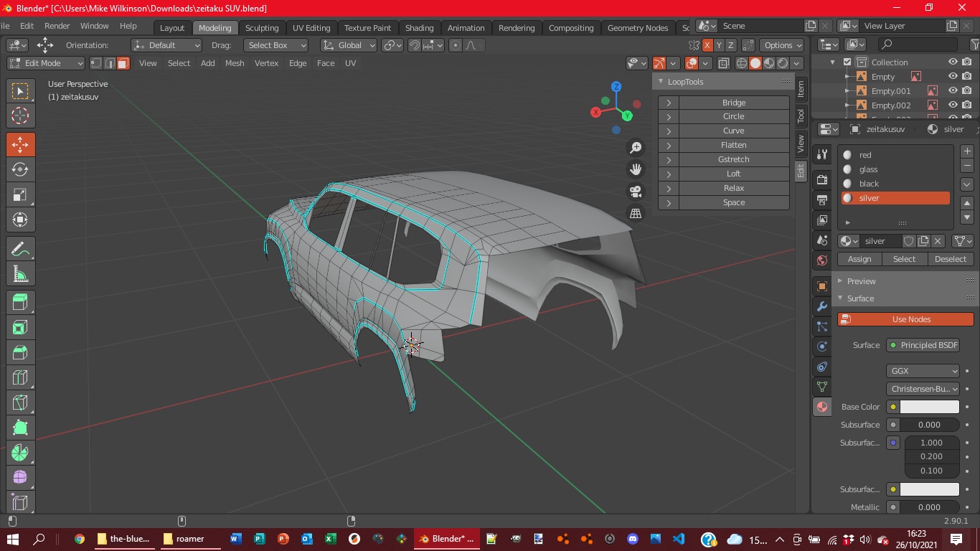The height and width of the screenshot is (551, 980).
Task: Open the Sculpting workspace tab
Action: 262,28
